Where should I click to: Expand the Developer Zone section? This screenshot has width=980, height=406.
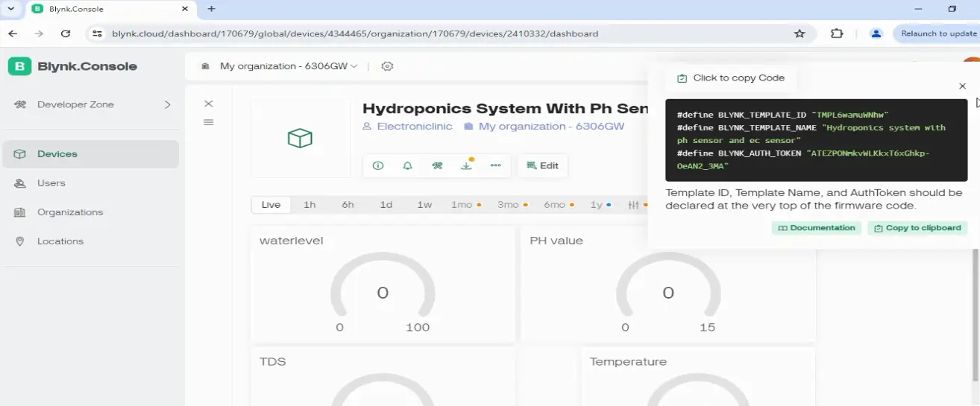point(91,105)
